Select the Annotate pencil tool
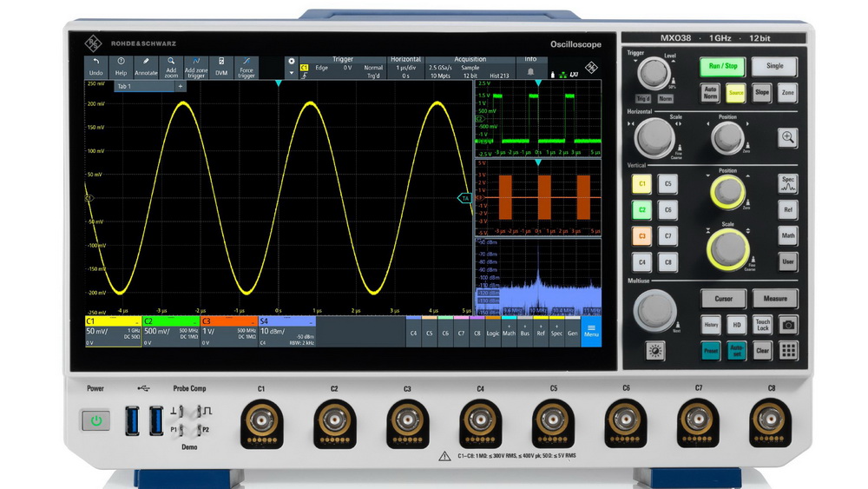868x489 pixels. [146, 67]
